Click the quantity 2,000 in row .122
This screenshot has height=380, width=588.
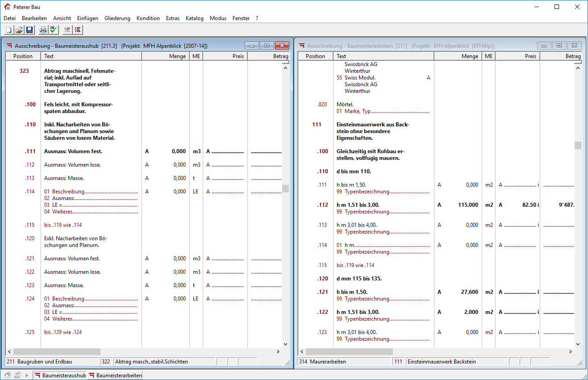coord(471,312)
